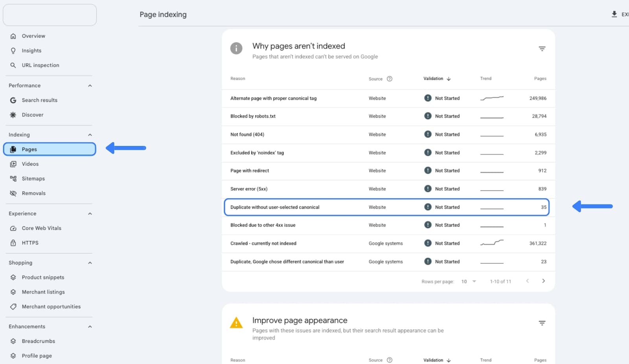Click the Profile page layers icon
This screenshot has height=364, width=629.
[13, 356]
